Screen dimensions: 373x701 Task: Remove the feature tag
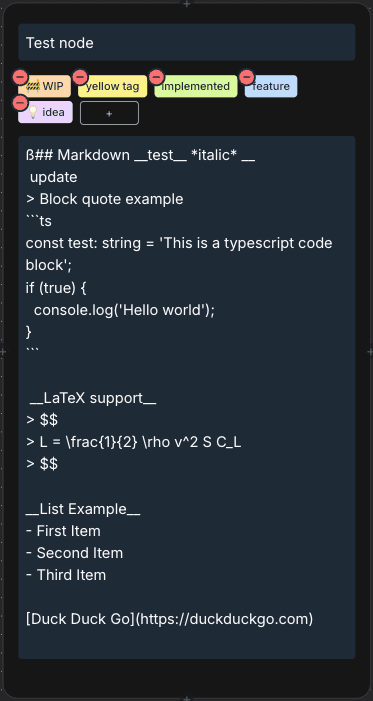[x=247, y=77]
